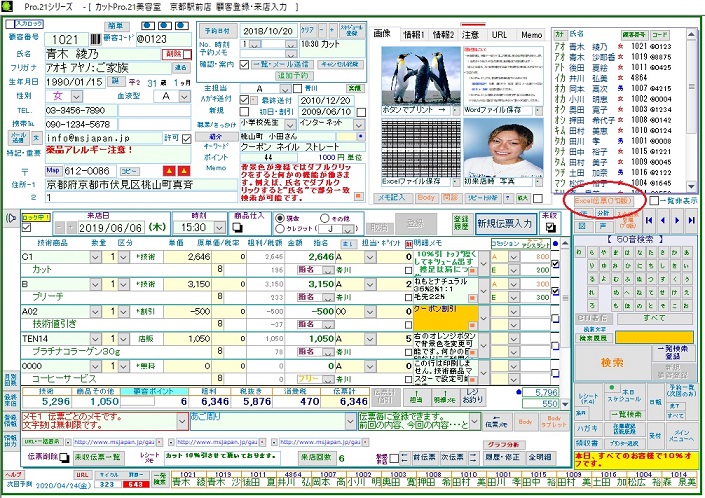This screenshot has width=705, height=498.
Task: Click the first red triangle button above address
Action: click(x=169, y=171)
